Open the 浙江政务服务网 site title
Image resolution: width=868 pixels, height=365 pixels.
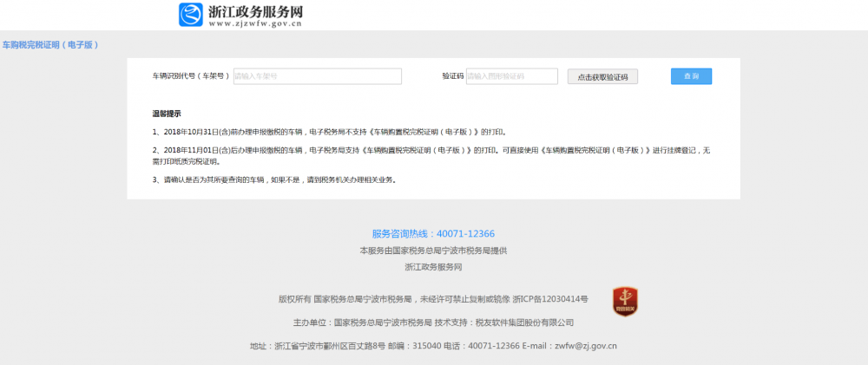255,11
